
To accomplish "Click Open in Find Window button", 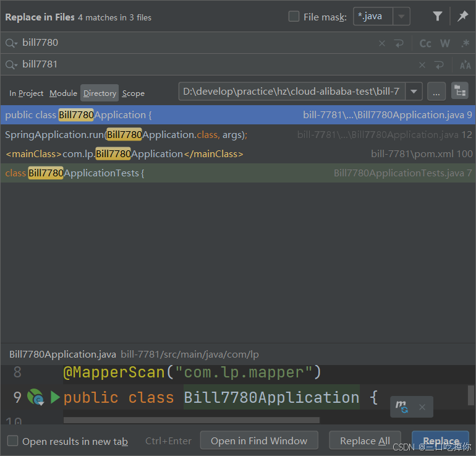I will pyautogui.click(x=259, y=441).
